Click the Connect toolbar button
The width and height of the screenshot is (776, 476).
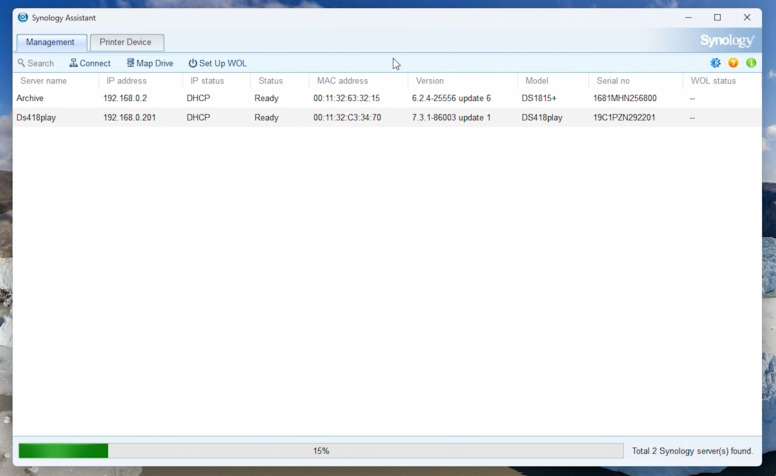pos(90,63)
